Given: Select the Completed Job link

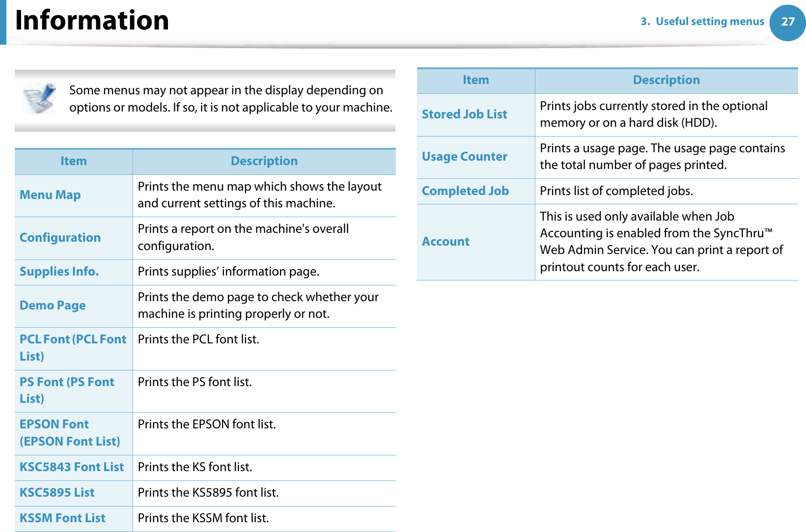Looking at the screenshot, I should click(x=465, y=191).
